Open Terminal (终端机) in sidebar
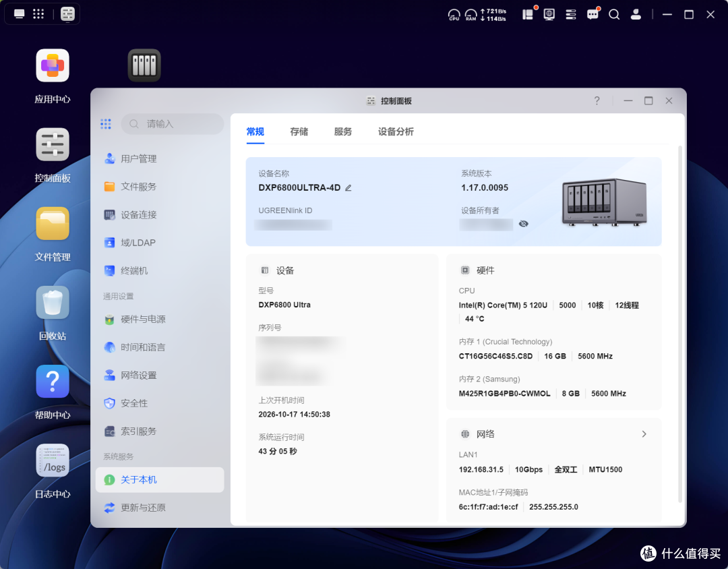This screenshot has height=569, width=728. click(x=160, y=270)
